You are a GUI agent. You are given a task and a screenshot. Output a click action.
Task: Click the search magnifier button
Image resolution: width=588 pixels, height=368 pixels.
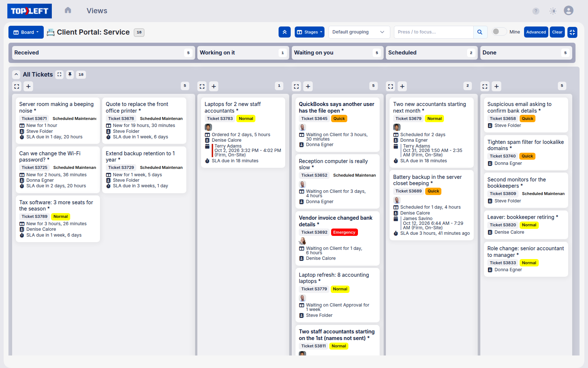coord(480,32)
